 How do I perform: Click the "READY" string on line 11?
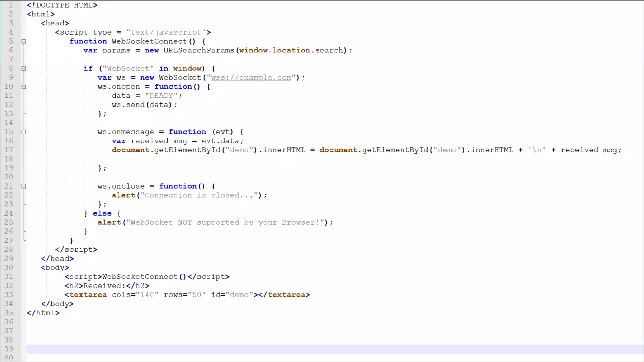point(161,96)
